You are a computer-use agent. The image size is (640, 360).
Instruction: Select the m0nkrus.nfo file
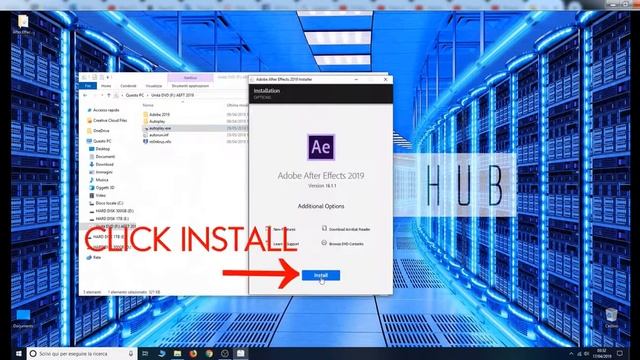point(160,142)
